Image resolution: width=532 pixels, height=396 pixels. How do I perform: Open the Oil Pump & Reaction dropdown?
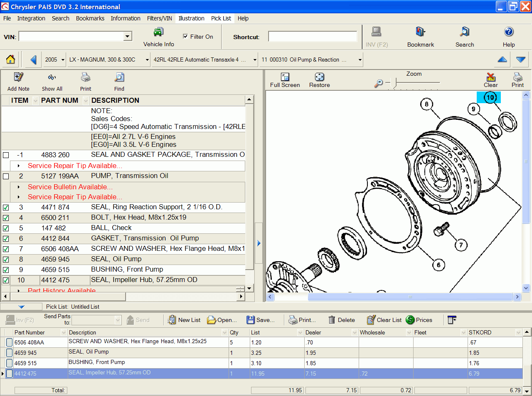[x=360, y=59]
